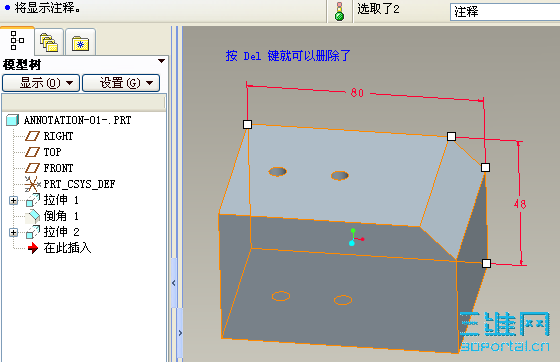Image resolution: width=560 pixels, height=362 pixels.
Task: Click the right arrow on the sash
Action: 180,333
